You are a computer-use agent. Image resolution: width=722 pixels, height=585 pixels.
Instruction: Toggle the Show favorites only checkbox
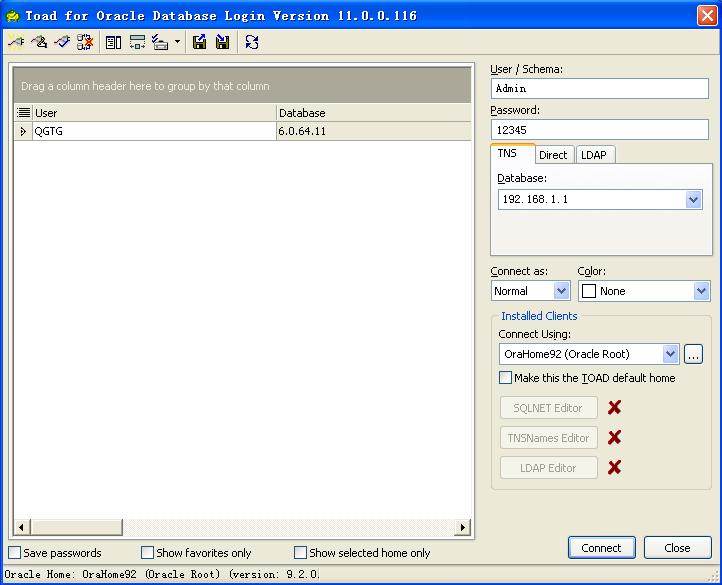click(x=148, y=553)
